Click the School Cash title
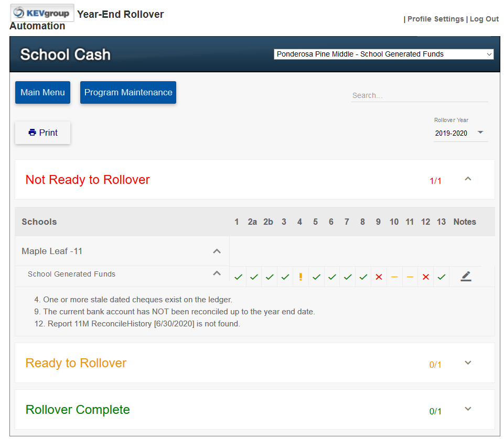 coord(66,54)
